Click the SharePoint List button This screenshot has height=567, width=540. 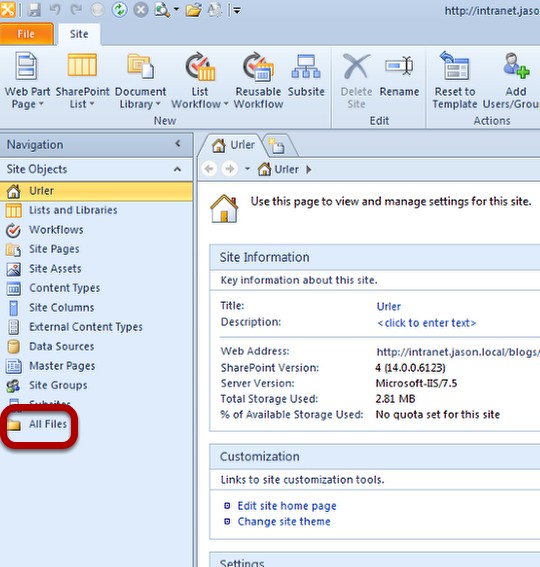82,81
